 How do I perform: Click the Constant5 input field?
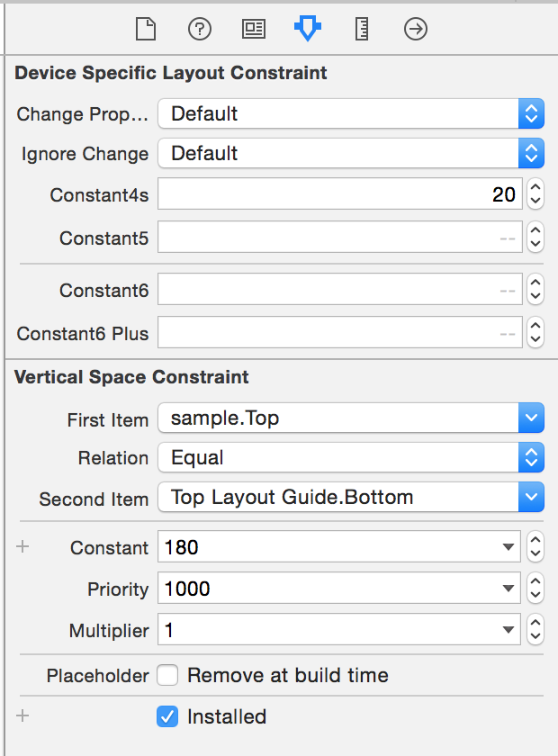(x=340, y=238)
